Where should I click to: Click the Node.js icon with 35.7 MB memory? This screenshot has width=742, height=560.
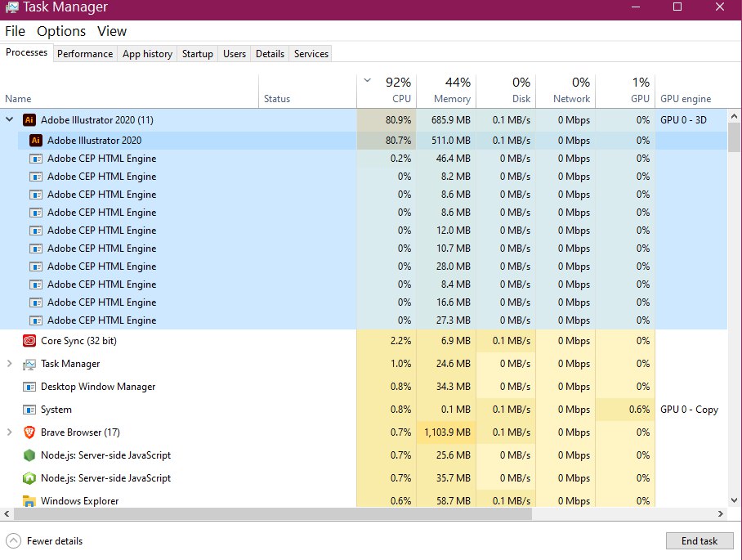[29, 478]
